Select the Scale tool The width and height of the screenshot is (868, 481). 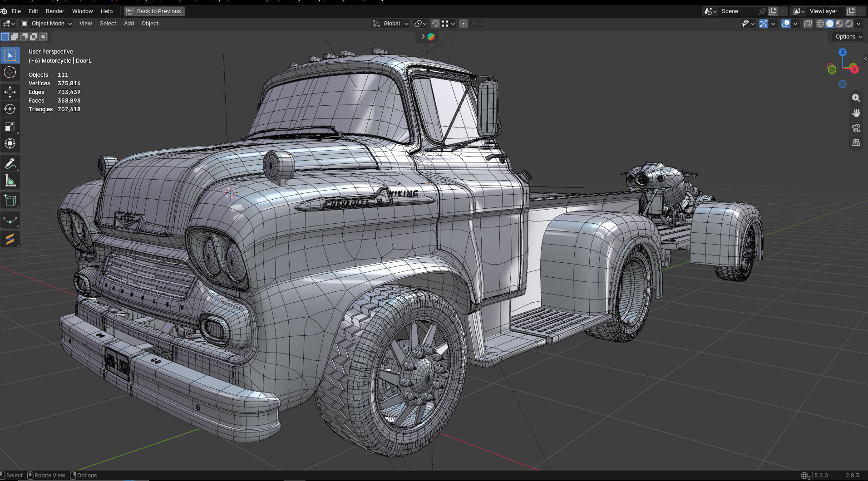[10, 127]
